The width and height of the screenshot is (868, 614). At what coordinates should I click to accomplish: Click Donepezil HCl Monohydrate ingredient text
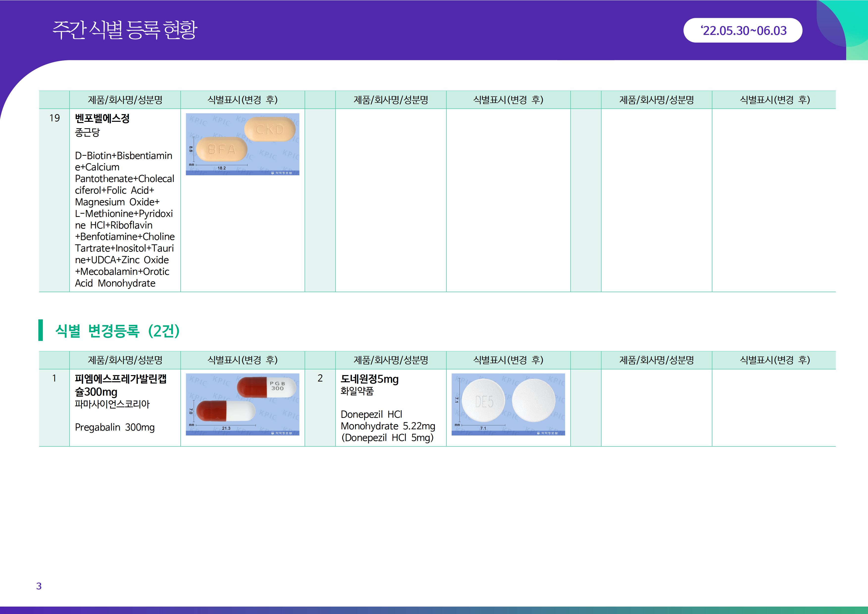click(387, 426)
